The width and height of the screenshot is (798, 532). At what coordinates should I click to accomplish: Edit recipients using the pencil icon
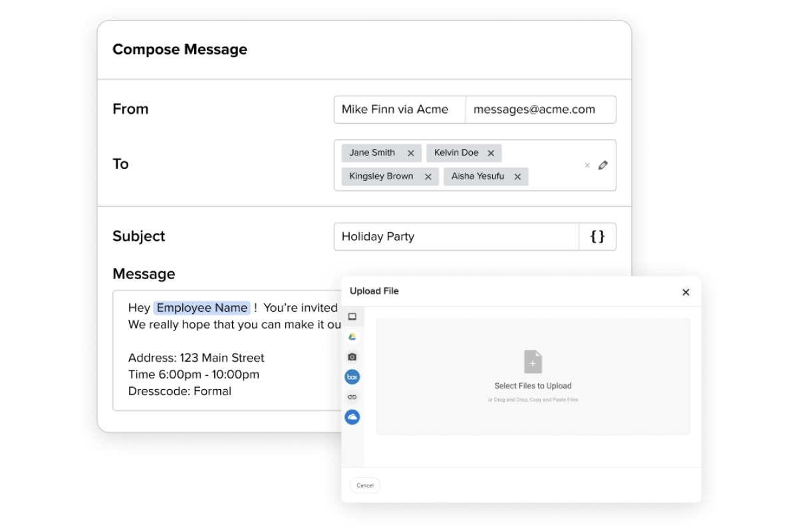click(604, 164)
